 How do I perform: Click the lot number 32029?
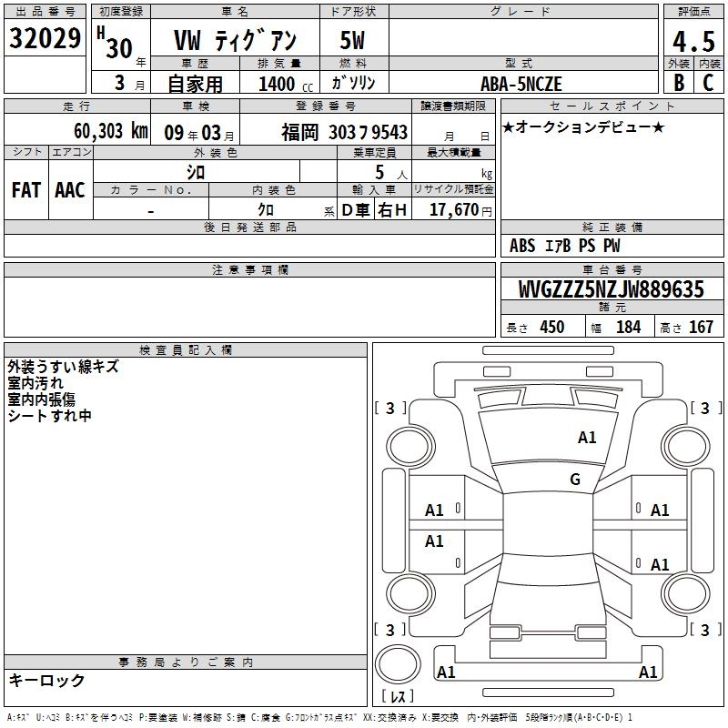click(x=45, y=38)
